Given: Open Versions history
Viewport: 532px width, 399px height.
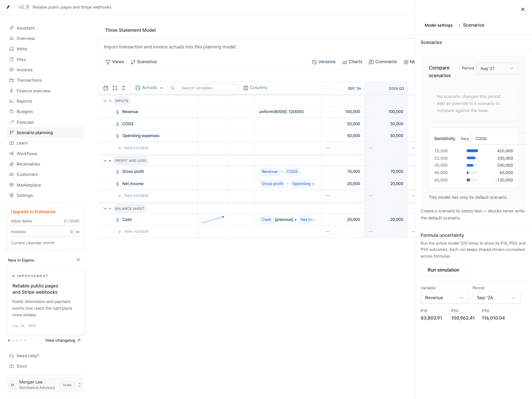Looking at the screenshot, I should [x=324, y=62].
